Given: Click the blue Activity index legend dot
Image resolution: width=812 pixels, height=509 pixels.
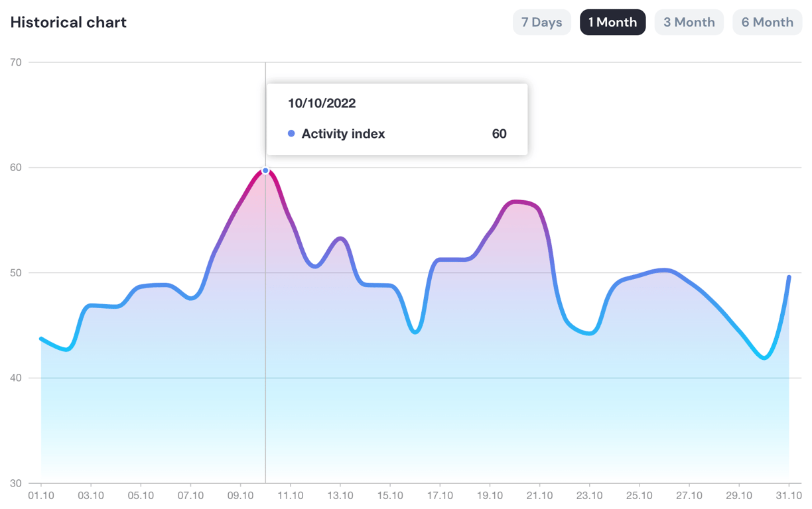Looking at the screenshot, I should click(291, 133).
